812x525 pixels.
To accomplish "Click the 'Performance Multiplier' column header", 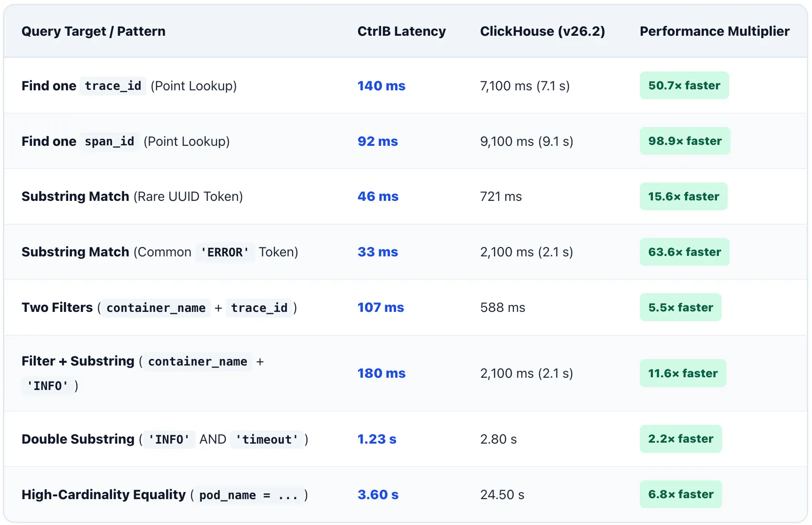I will click(x=715, y=32).
